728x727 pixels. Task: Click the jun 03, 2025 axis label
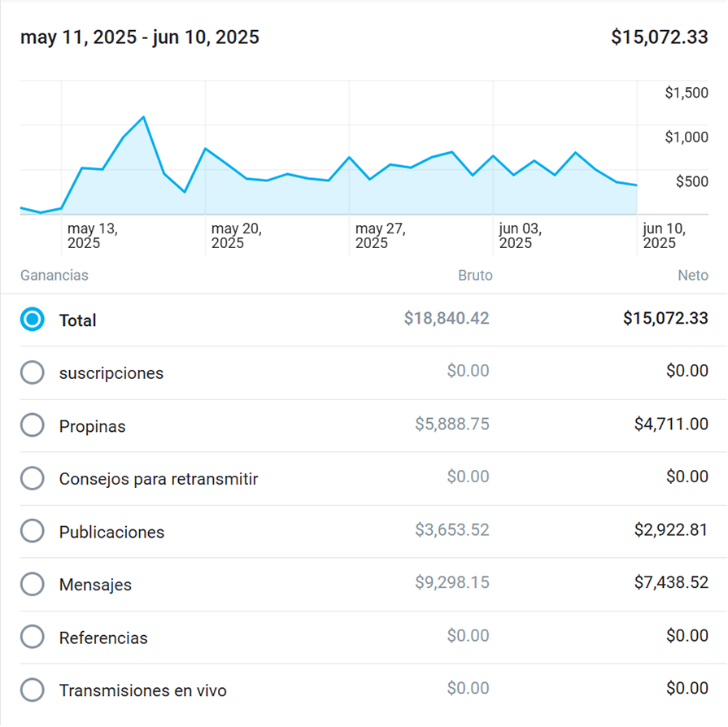tap(520, 236)
